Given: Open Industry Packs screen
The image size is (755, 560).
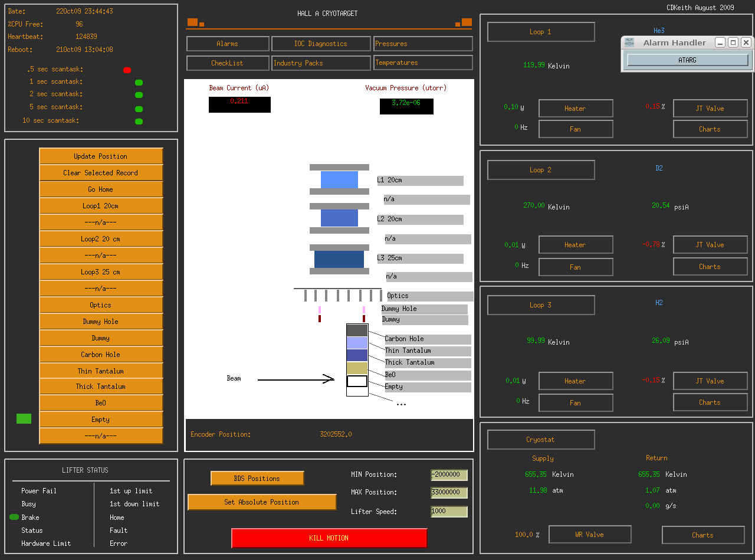Looking at the screenshot, I should [320, 63].
